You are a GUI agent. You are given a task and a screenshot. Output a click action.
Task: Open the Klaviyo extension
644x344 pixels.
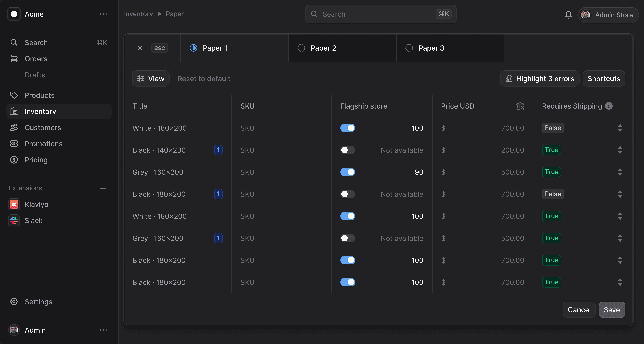tap(14, 204)
